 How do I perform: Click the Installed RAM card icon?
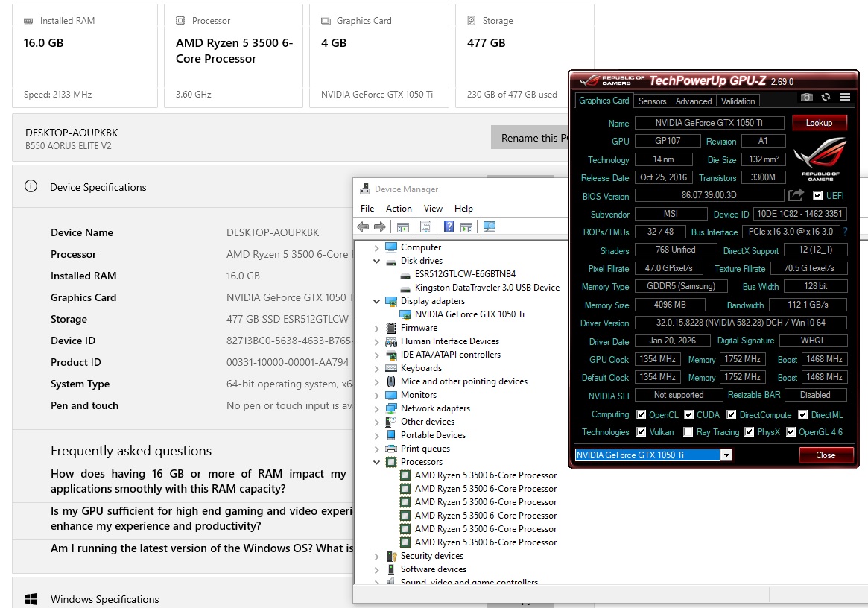click(28, 20)
